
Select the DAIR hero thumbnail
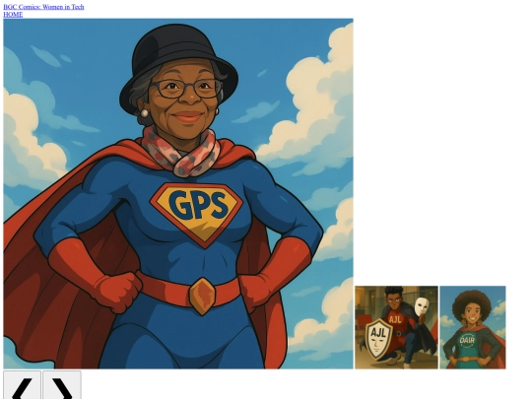tap(473, 327)
